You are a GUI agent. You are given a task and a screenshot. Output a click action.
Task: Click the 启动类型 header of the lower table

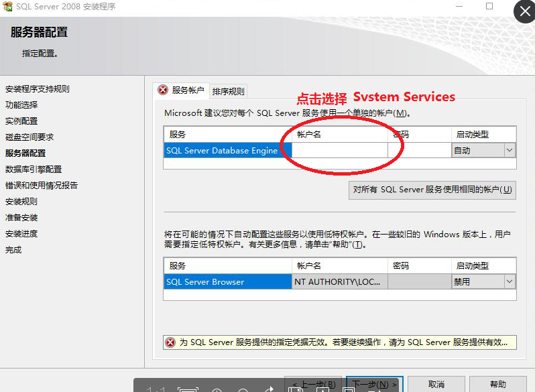pos(483,266)
